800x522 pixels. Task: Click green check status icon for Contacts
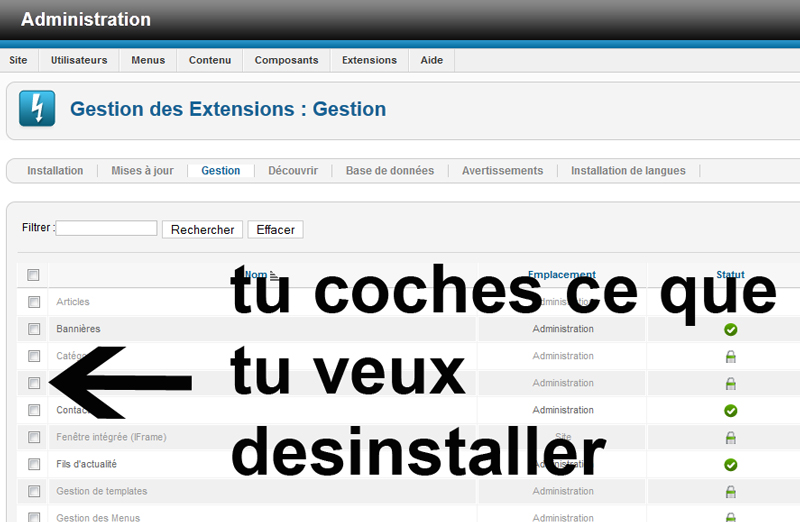(x=730, y=410)
